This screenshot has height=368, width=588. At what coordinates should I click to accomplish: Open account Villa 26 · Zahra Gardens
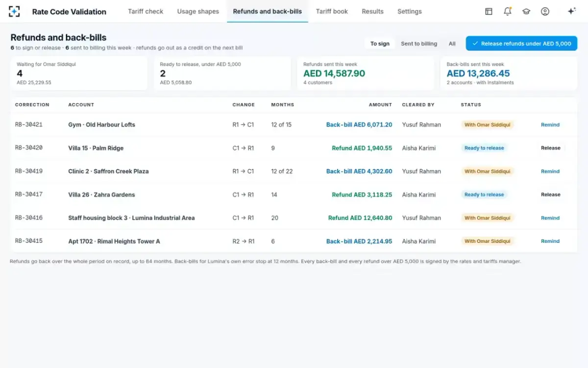(x=101, y=195)
